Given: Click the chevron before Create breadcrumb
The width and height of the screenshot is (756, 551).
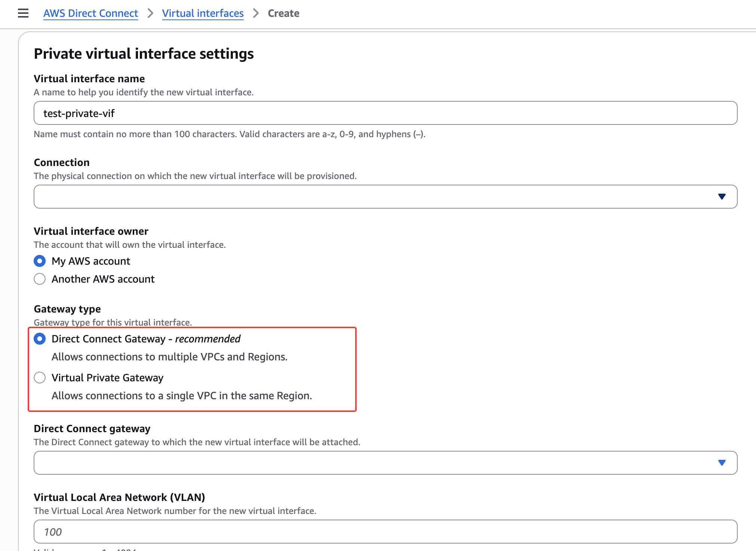Looking at the screenshot, I should coord(256,13).
